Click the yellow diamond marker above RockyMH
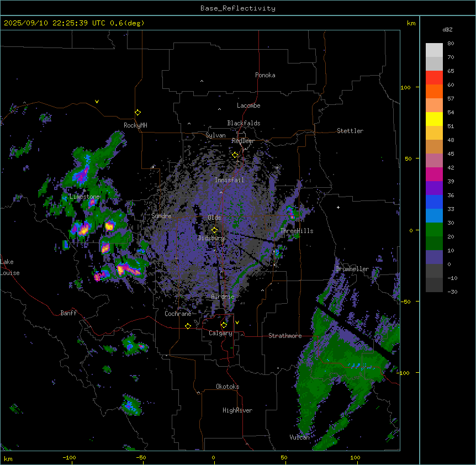This screenshot has width=476, height=465. pyautogui.click(x=138, y=113)
